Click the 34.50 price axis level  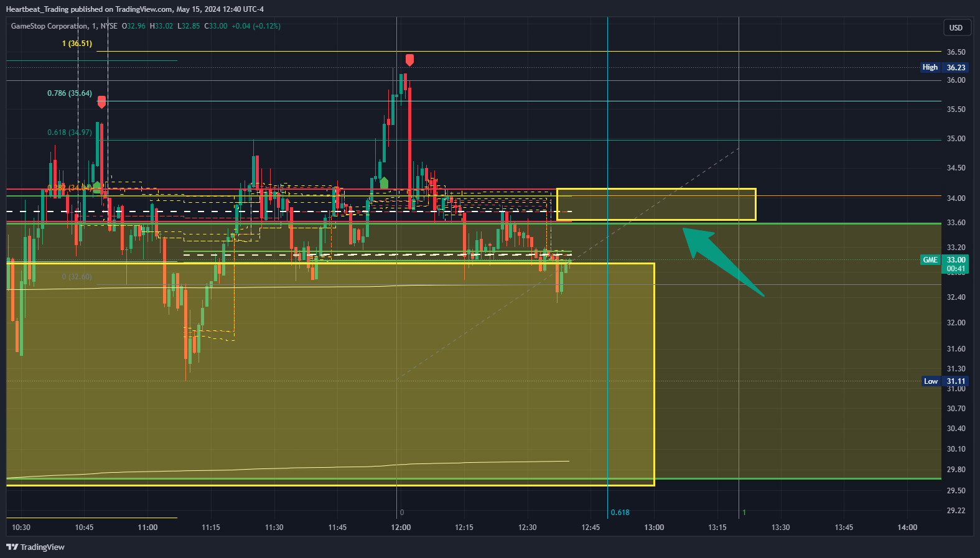pyautogui.click(x=956, y=168)
